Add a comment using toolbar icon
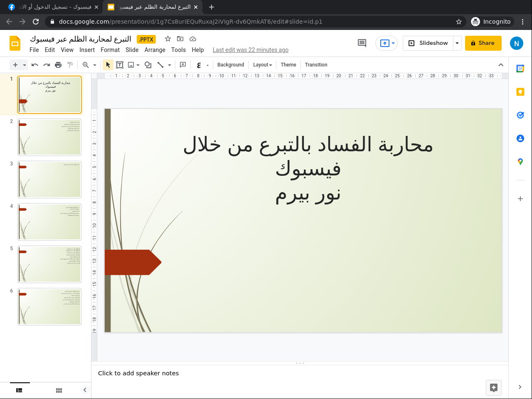Screen dimensions: 532x399 click(183, 65)
